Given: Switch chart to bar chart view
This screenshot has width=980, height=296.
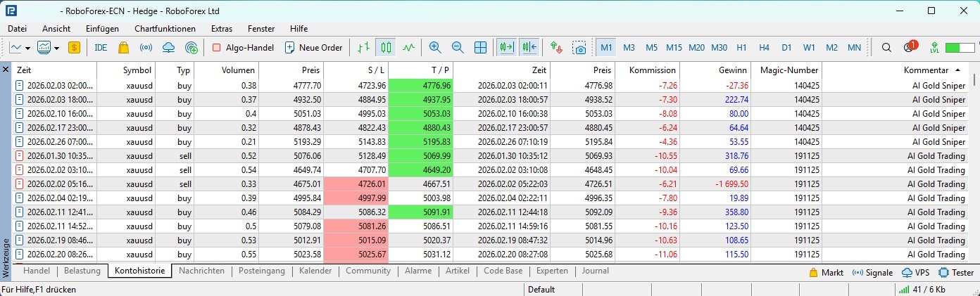Looking at the screenshot, I should (x=363, y=48).
